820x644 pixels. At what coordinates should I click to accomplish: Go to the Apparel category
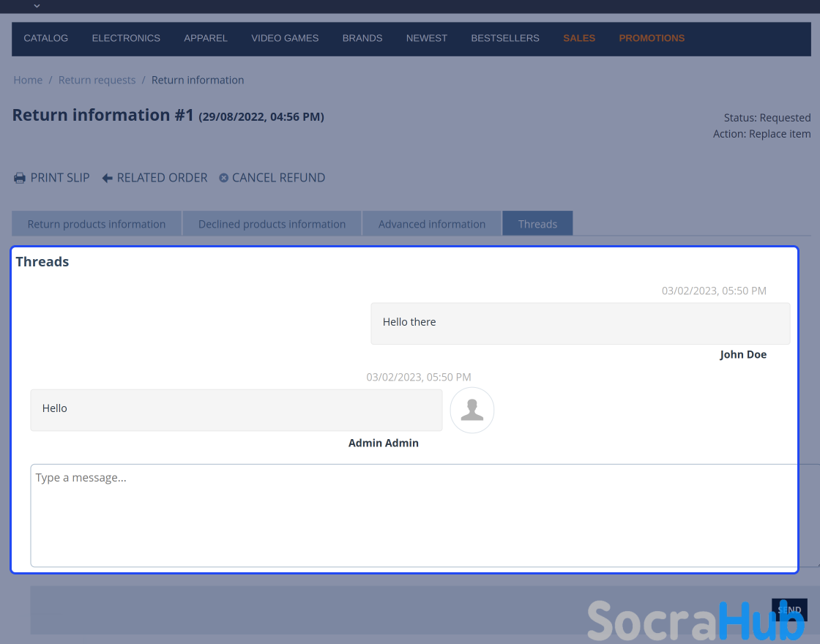click(206, 38)
